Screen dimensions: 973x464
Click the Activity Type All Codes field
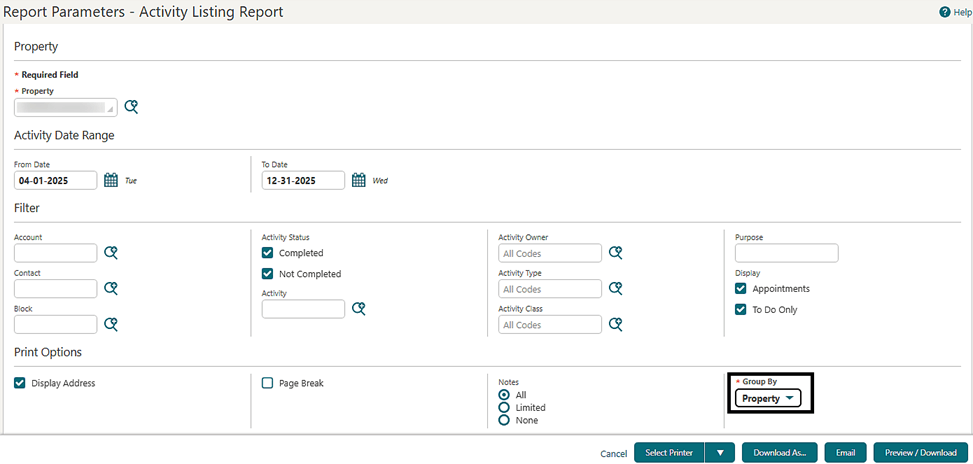550,288
